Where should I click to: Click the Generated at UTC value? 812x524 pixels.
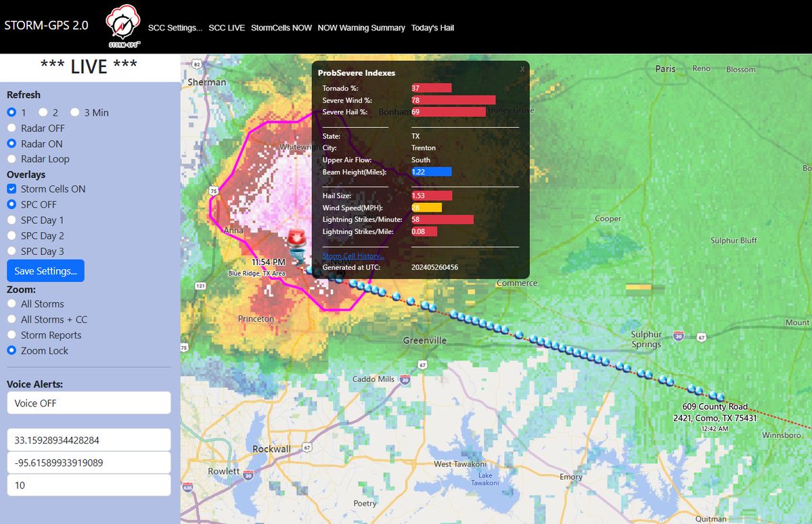pos(434,267)
